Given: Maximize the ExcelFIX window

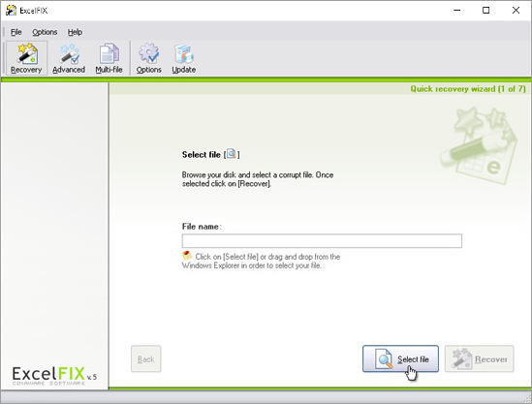Looking at the screenshot, I should (485, 11).
